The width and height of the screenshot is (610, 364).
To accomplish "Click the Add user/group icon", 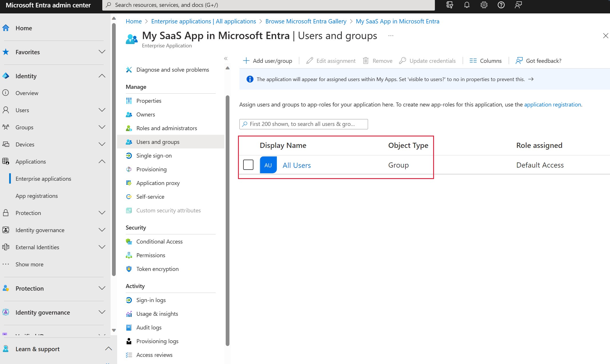I will pyautogui.click(x=245, y=61).
